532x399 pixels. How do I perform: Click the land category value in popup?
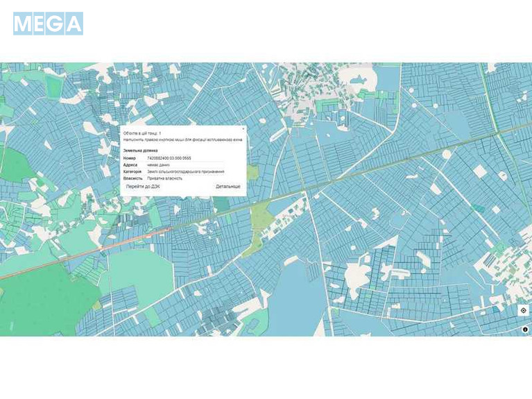185,171
